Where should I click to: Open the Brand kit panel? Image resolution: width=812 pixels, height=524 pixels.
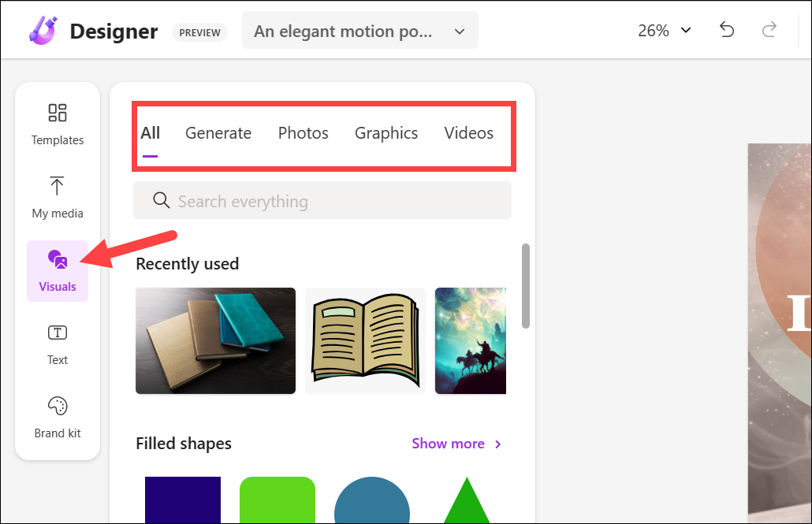pyautogui.click(x=58, y=418)
